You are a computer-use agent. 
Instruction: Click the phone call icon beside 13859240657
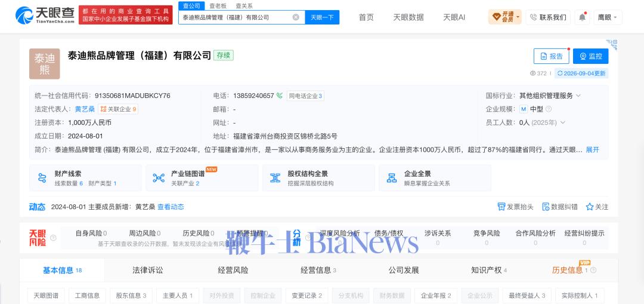pos(280,96)
